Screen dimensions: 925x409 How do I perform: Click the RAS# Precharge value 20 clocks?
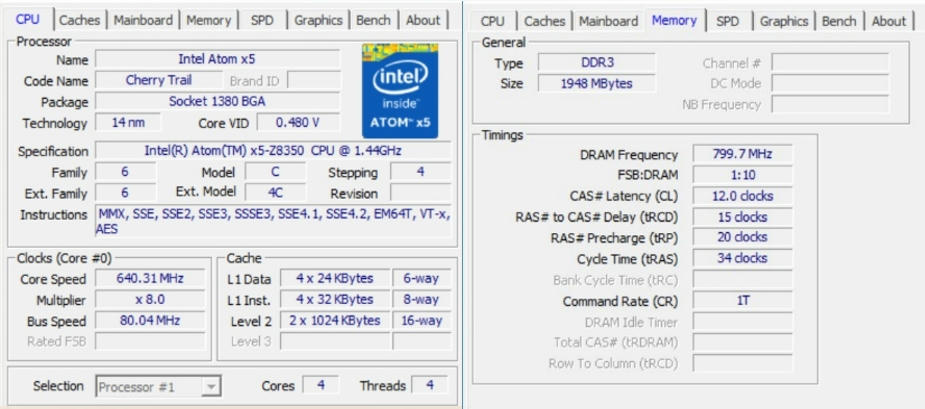[x=743, y=237]
